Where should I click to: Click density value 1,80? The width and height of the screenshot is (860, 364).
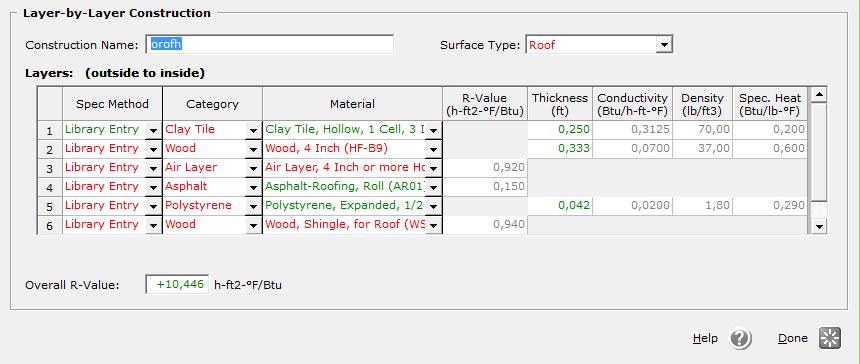pos(703,206)
